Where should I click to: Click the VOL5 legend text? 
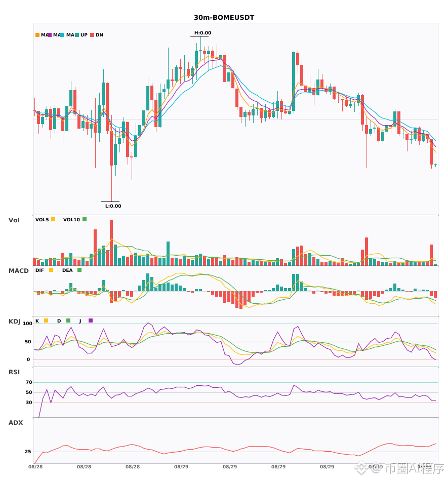point(42,220)
